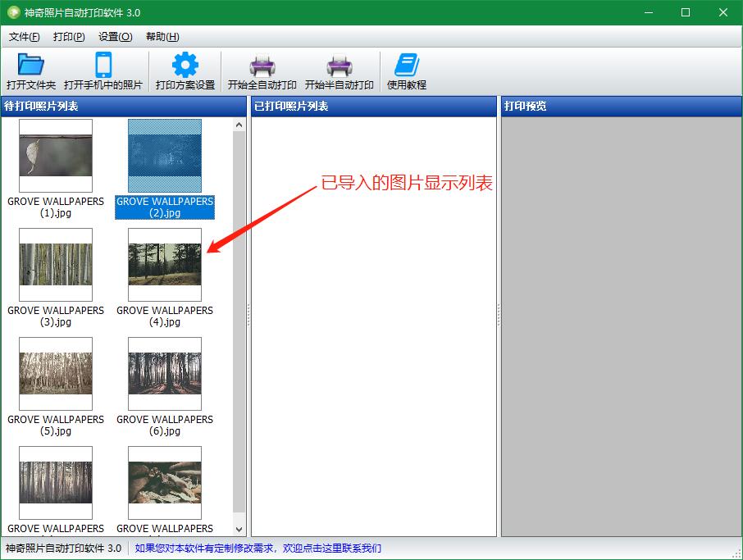This screenshot has width=743, height=560.
Task: Open the 文件(F) menu
Action: [x=25, y=37]
